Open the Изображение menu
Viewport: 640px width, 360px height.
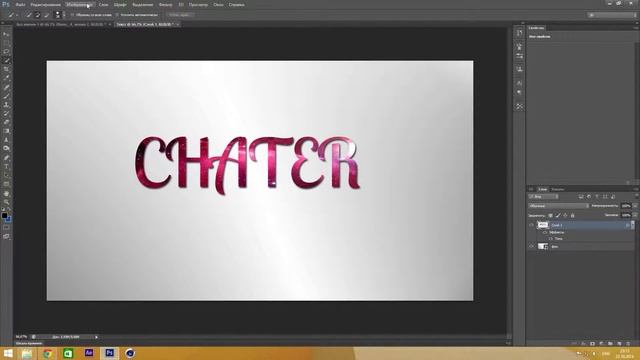click(x=79, y=4)
